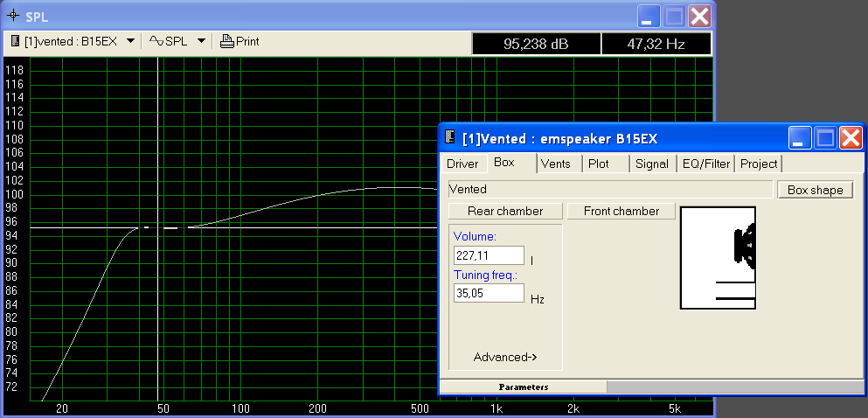Click the 47,32 Hz frequency readout
The image size is (868, 418).
(x=656, y=44)
